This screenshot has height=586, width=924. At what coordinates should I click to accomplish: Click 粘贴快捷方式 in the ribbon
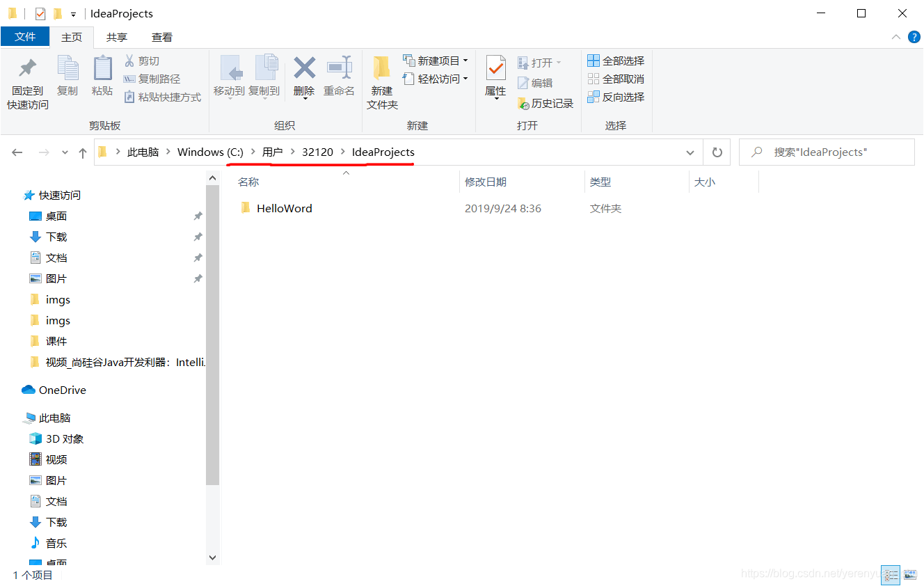[x=162, y=97]
